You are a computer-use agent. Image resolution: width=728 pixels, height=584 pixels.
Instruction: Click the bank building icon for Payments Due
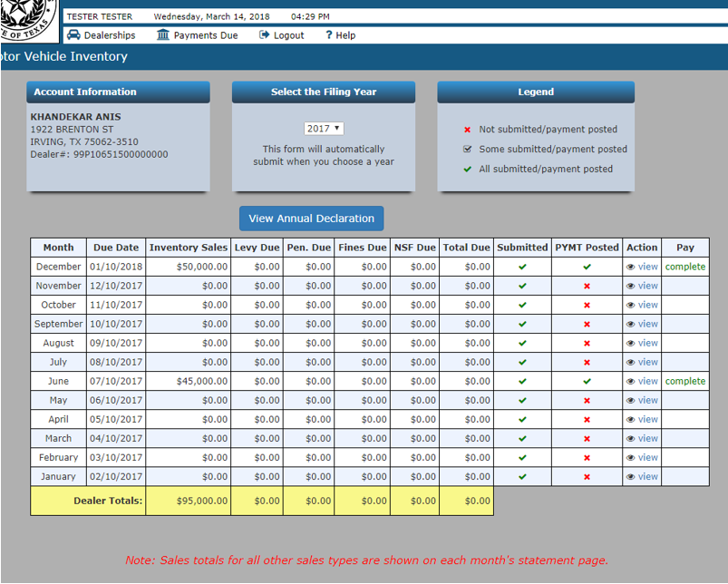pos(163,35)
